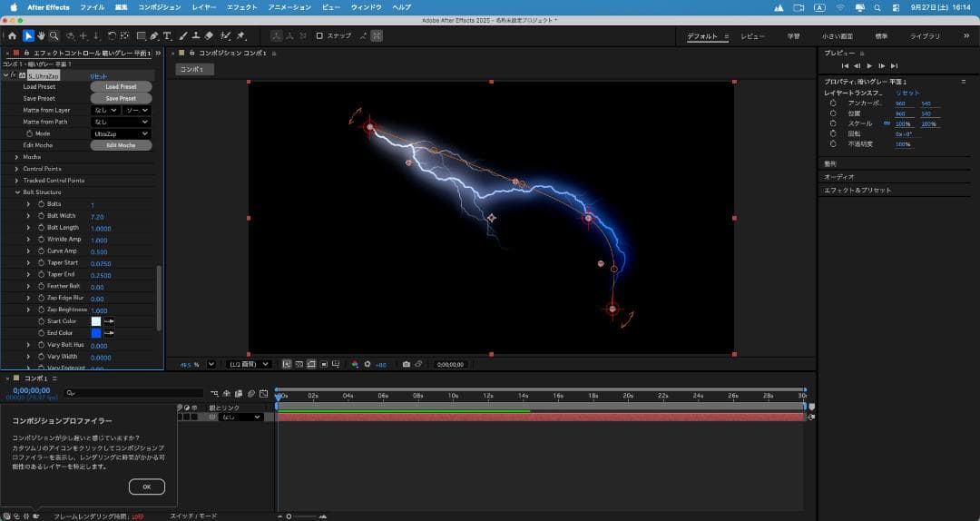Image resolution: width=980 pixels, height=521 pixels.
Task: Select the Type text tool
Action: click(167, 36)
